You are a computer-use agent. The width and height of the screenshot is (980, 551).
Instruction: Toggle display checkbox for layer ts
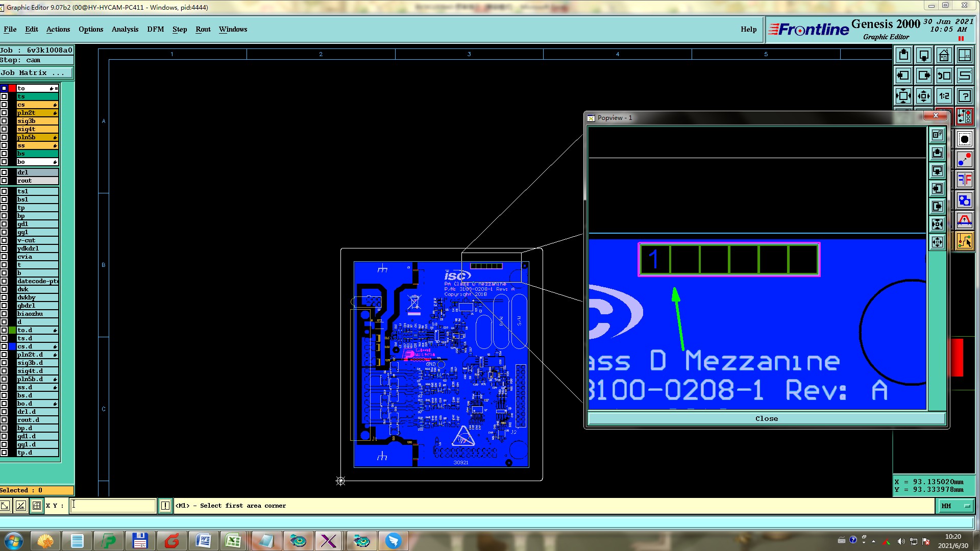(x=4, y=96)
